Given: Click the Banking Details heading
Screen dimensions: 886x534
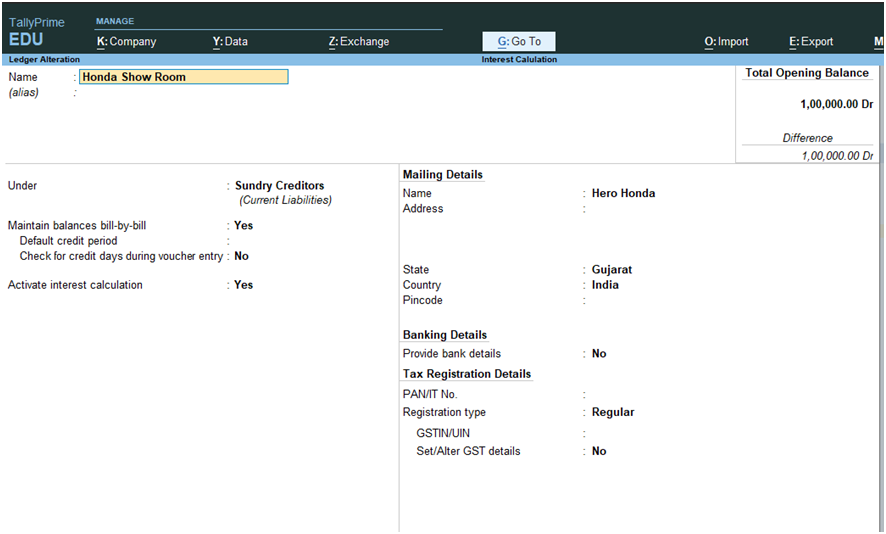Looking at the screenshot, I should point(445,335).
